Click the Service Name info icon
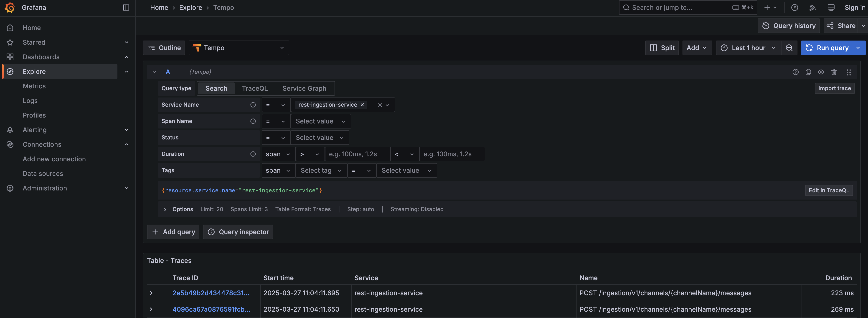The height and width of the screenshot is (318, 868). 253,105
